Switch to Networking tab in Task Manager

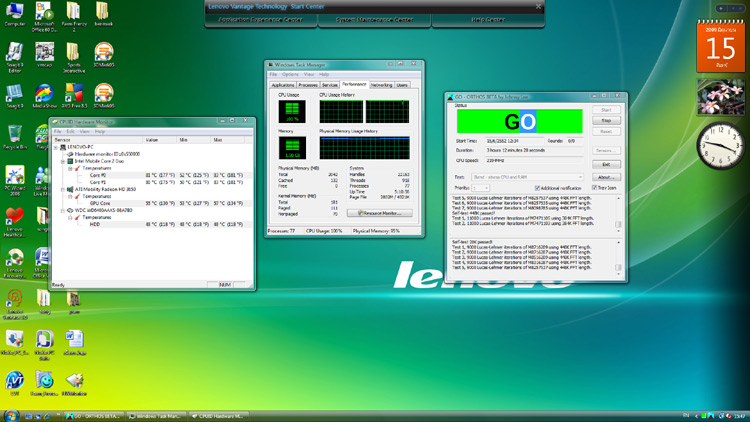click(381, 85)
